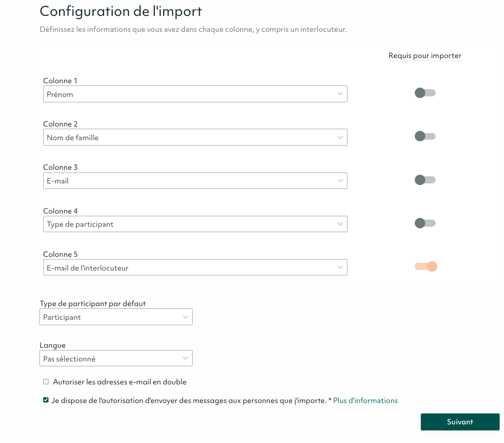Image resolution: width=504 pixels, height=443 pixels.
Task: Uncheck the authorization to send messages checkbox
Action: coord(46,400)
